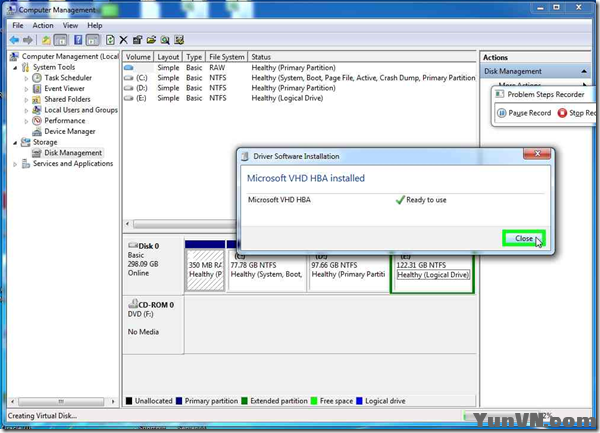Expand the Performance arrow
The image size is (600, 433).
26,121
